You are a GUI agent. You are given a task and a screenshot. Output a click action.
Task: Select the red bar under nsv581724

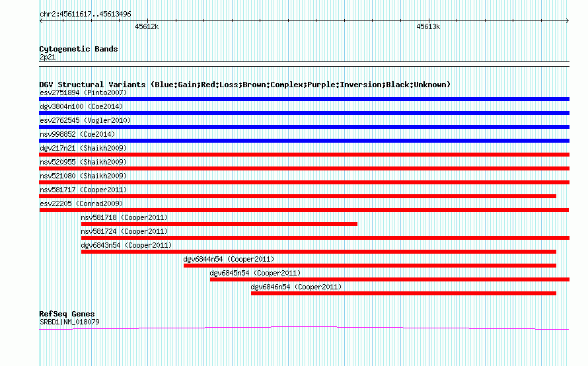325,238
